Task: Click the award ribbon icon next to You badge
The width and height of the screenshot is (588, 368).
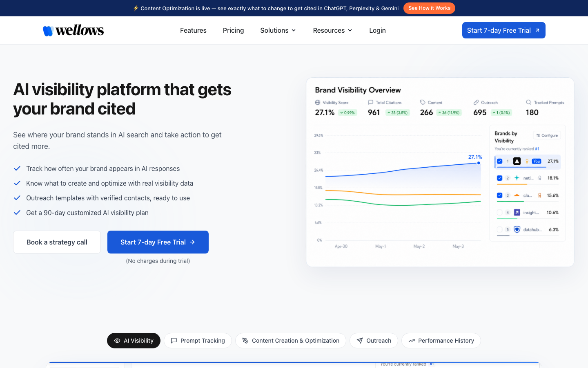Action: tap(527, 161)
